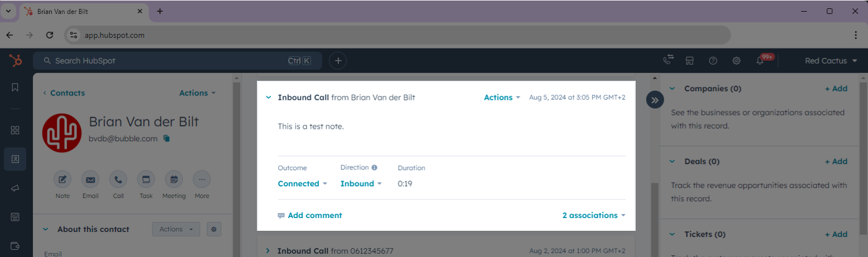Open the Red Cactus account menu
The image size is (868, 257).
(x=831, y=61)
